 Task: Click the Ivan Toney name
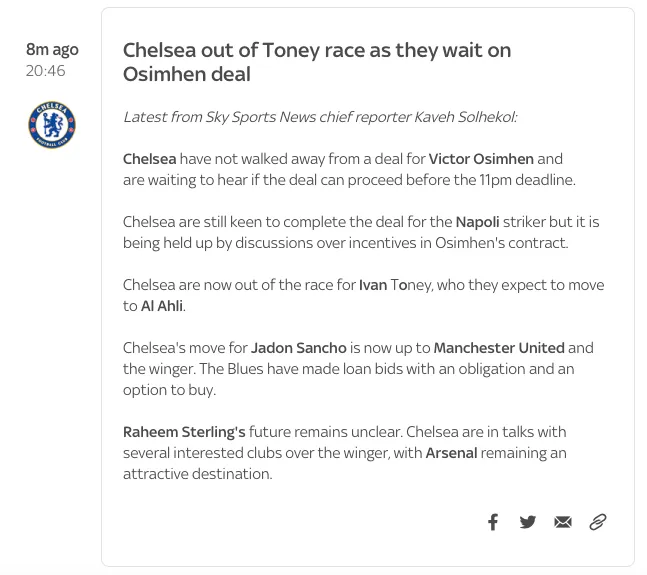395,285
